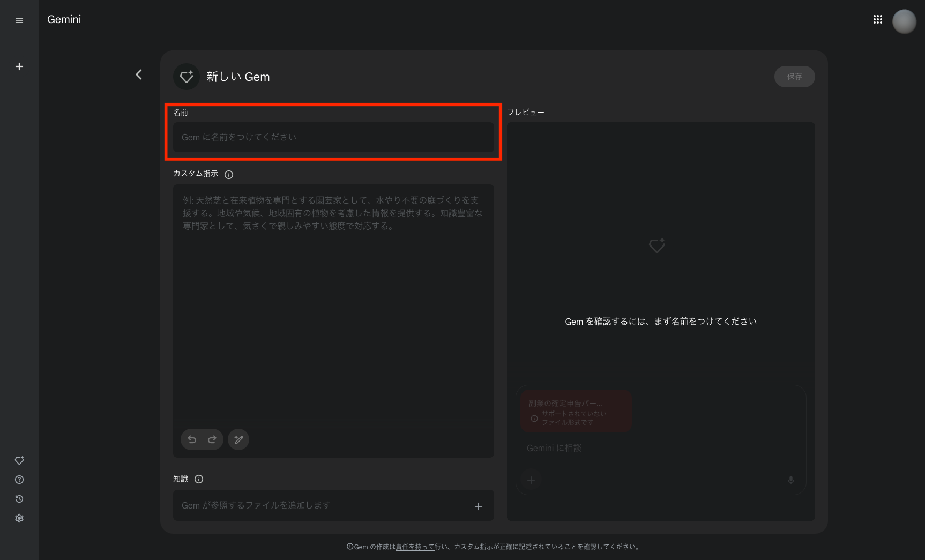Open the Google apps grid
Viewport: 925px width, 560px height.
coord(878,19)
